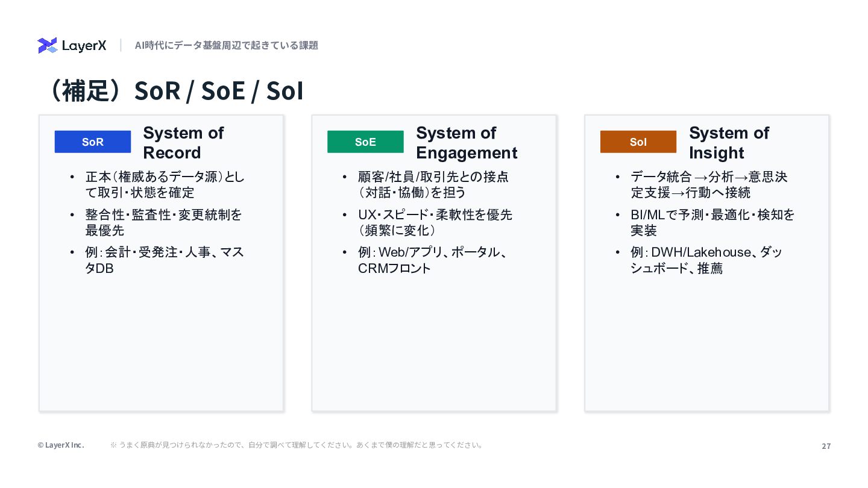Viewport: 868px width, 488px height.
Task: Click the System of Insight heading
Action: (x=729, y=143)
